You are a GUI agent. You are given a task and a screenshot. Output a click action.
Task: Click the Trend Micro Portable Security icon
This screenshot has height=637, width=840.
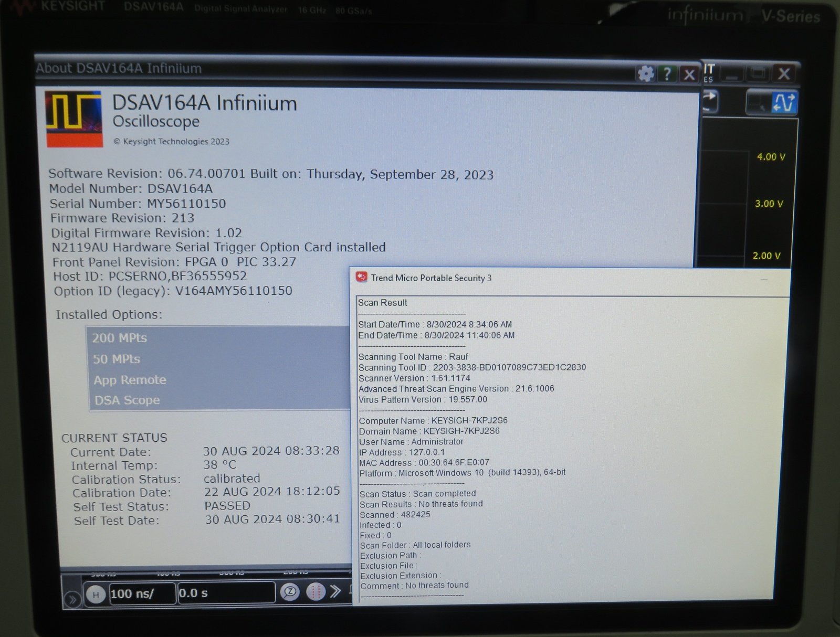pyautogui.click(x=361, y=277)
